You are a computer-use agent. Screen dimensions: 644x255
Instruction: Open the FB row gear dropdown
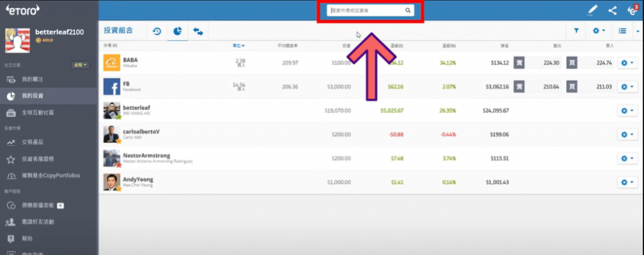(628, 87)
